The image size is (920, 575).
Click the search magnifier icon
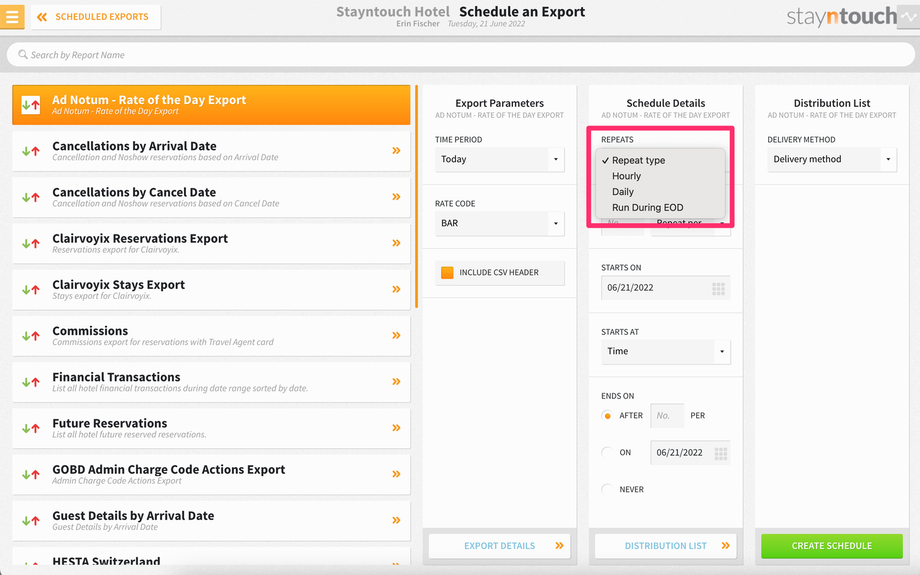click(x=23, y=55)
